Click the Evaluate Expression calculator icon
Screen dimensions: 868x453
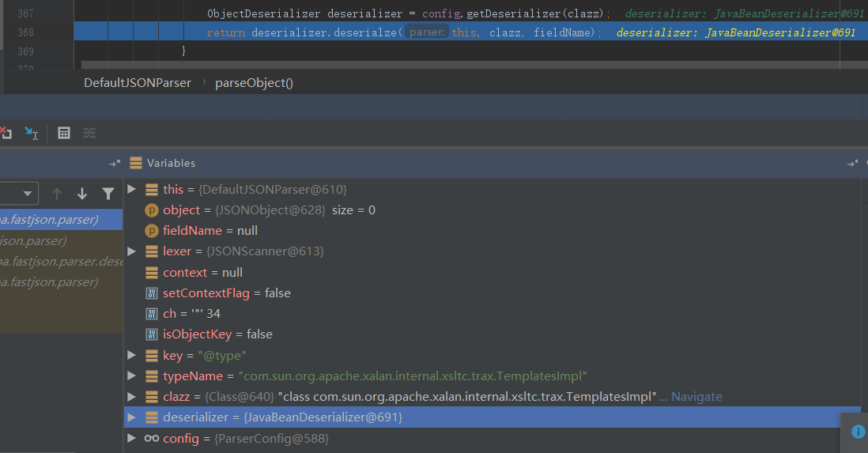(64, 133)
